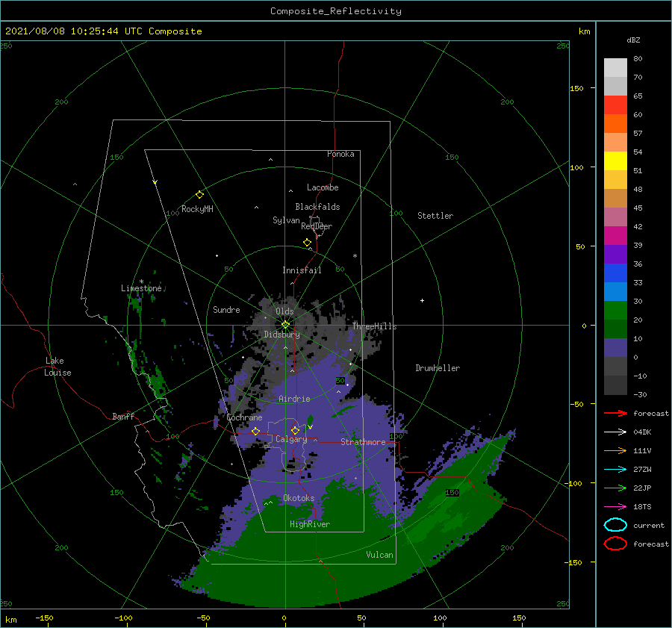Click the white asterisk marker above Limestone
672x628 pixels.
click(x=141, y=282)
